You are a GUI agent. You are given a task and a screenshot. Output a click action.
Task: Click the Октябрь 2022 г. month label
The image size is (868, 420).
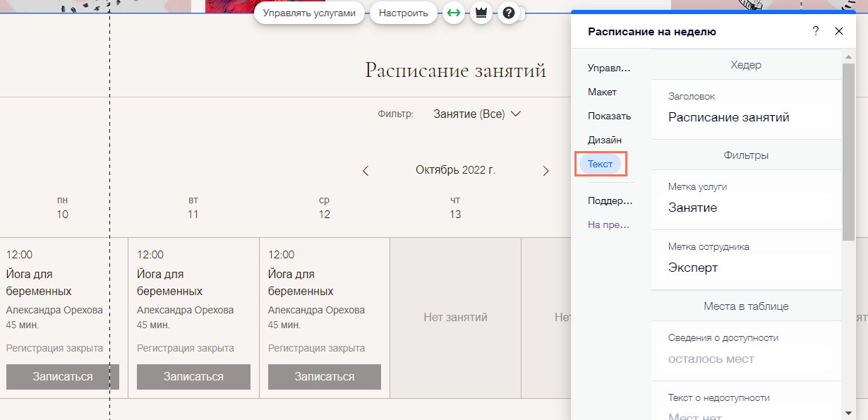point(455,170)
